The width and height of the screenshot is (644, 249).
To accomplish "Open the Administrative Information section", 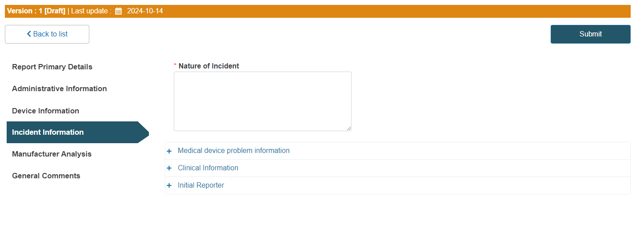I will 59,89.
